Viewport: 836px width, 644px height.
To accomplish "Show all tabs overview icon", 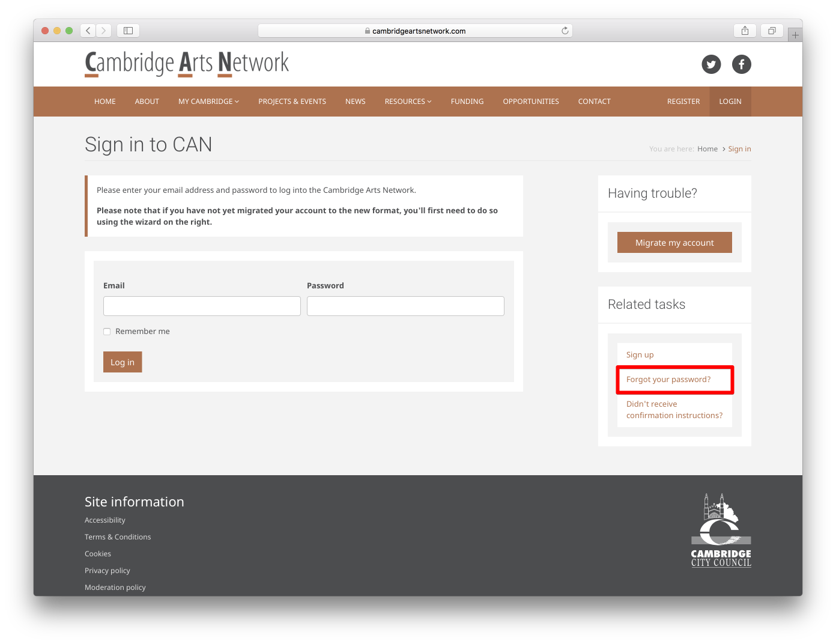I will point(772,31).
